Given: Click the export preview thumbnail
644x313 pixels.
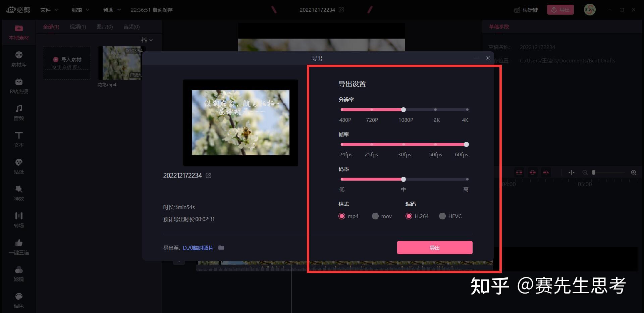Looking at the screenshot, I should click(x=240, y=123).
